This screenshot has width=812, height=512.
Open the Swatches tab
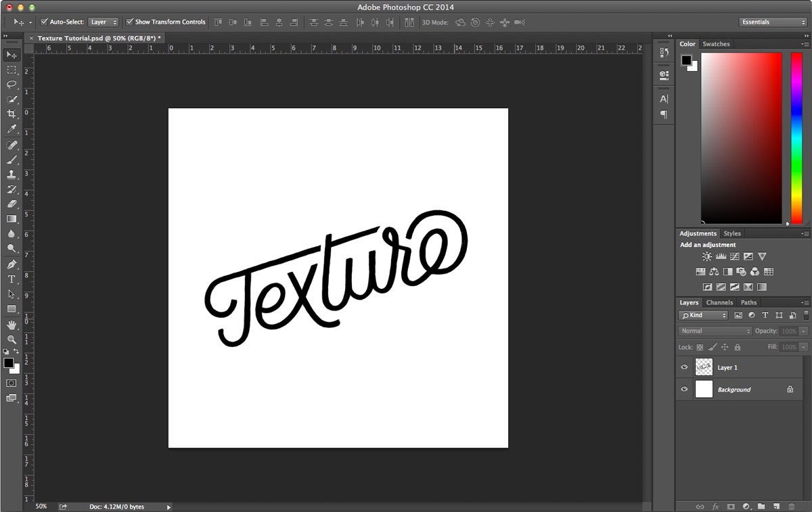click(x=716, y=43)
